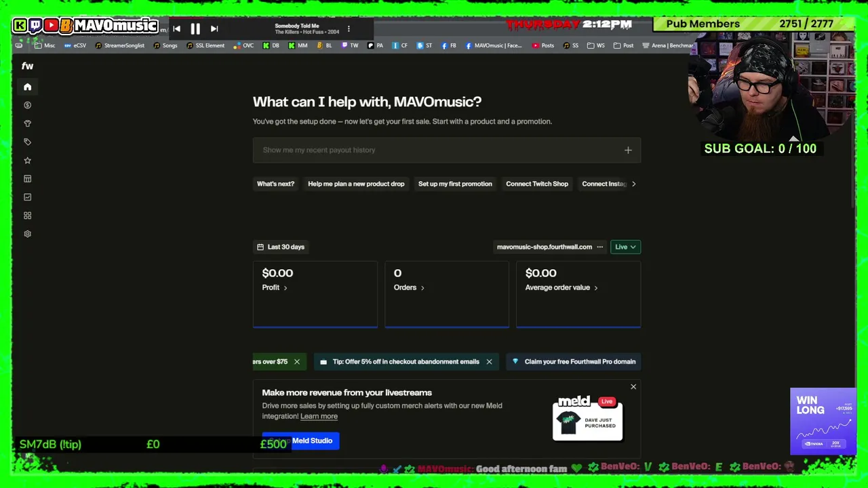Open the site layout sidebar icon
The width and height of the screenshot is (868, 488).
tap(27, 179)
